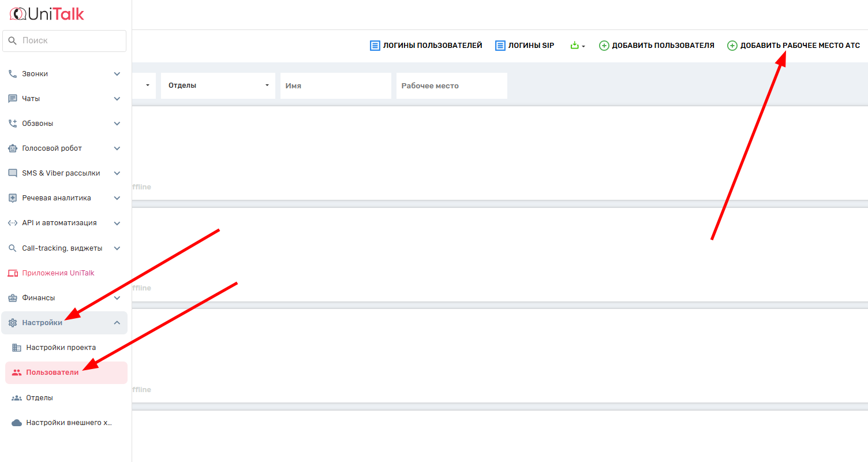Click the Имя filter input field

[x=335, y=85]
